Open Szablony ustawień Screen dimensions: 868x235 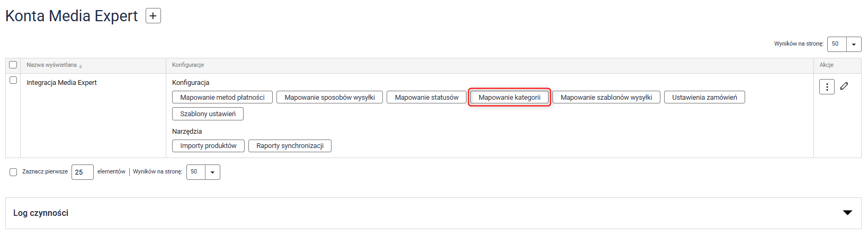click(208, 114)
